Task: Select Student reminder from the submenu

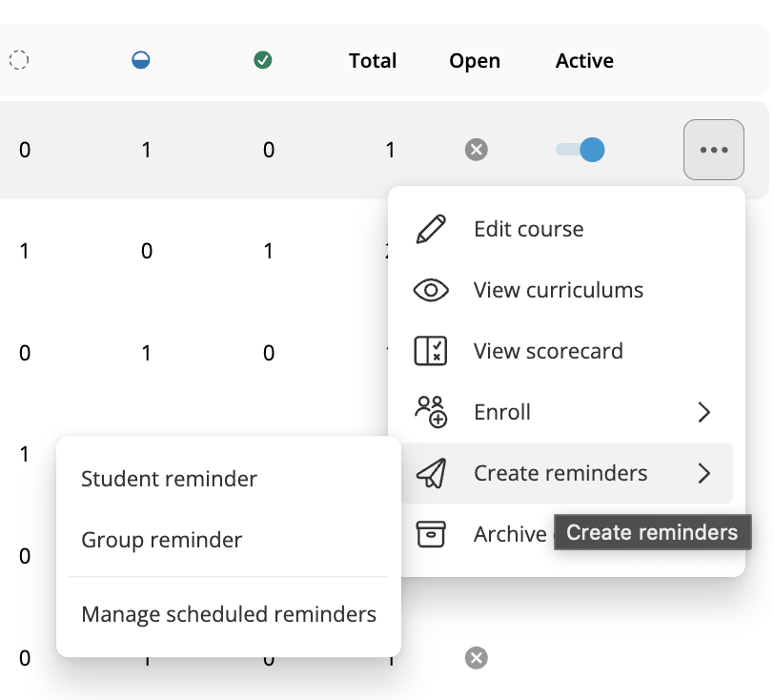Action: click(169, 479)
